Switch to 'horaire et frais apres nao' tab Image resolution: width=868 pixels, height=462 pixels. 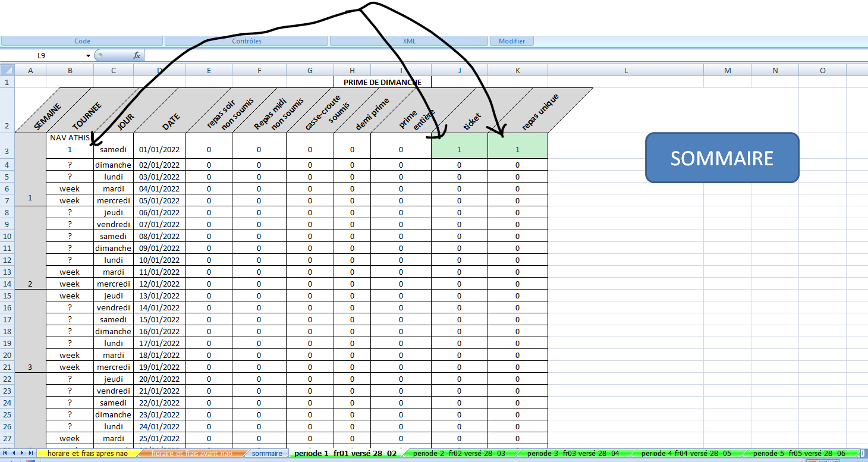pyautogui.click(x=87, y=453)
